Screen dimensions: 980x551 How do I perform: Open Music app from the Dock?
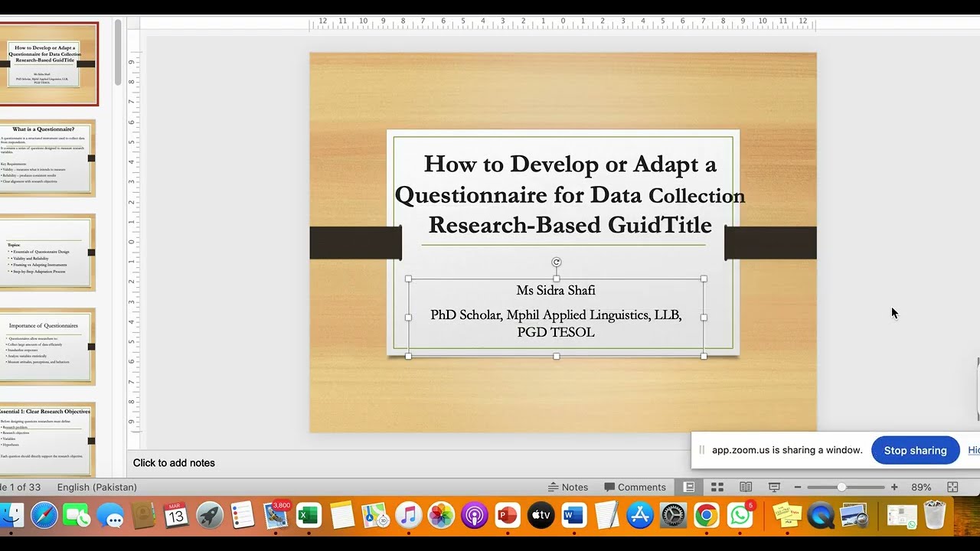point(408,515)
